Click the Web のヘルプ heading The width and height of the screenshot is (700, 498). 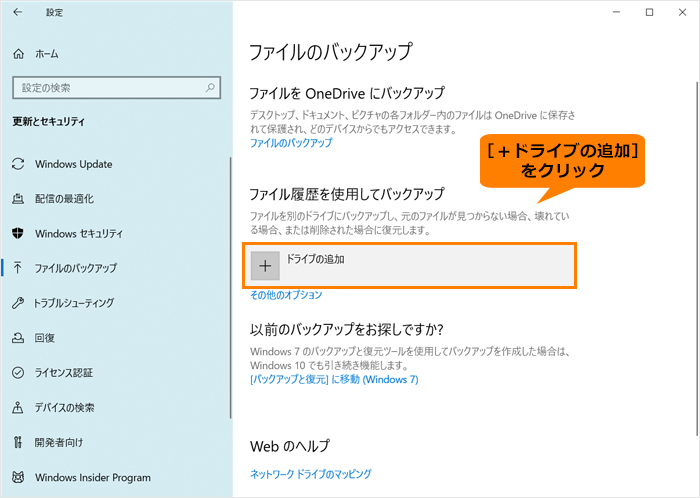pos(290,446)
